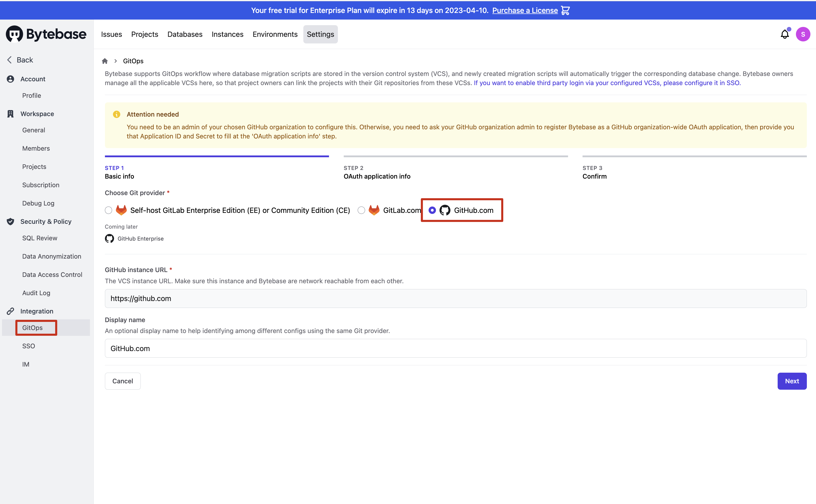Select the GitHub.com radio option

(432, 210)
